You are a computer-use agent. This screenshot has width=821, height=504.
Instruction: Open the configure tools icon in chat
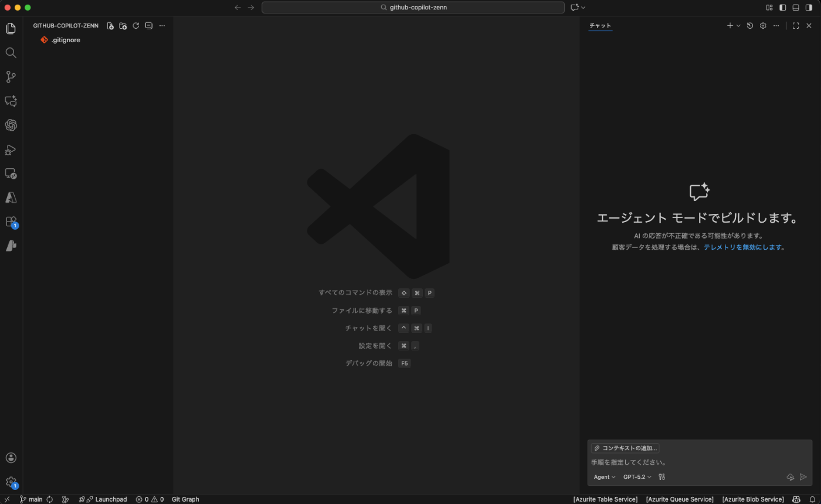661,477
